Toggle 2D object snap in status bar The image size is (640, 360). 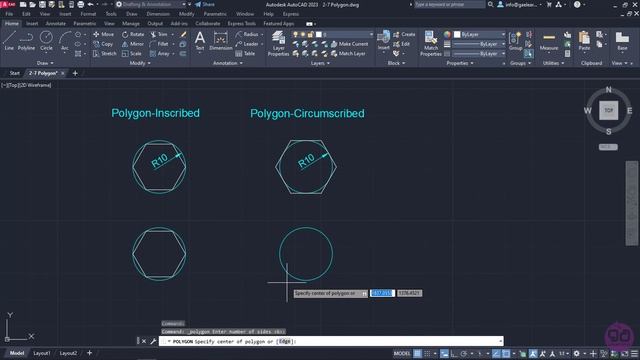[x=506, y=353]
